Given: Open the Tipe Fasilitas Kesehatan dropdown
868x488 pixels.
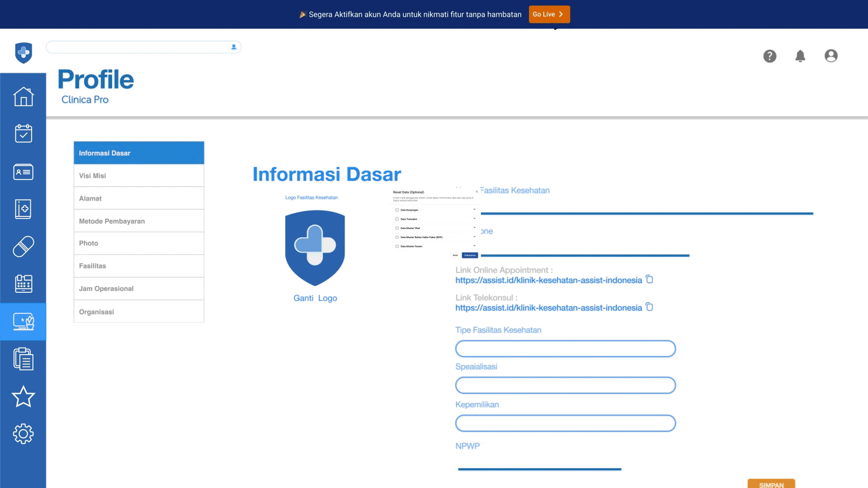Looking at the screenshot, I should point(565,349).
